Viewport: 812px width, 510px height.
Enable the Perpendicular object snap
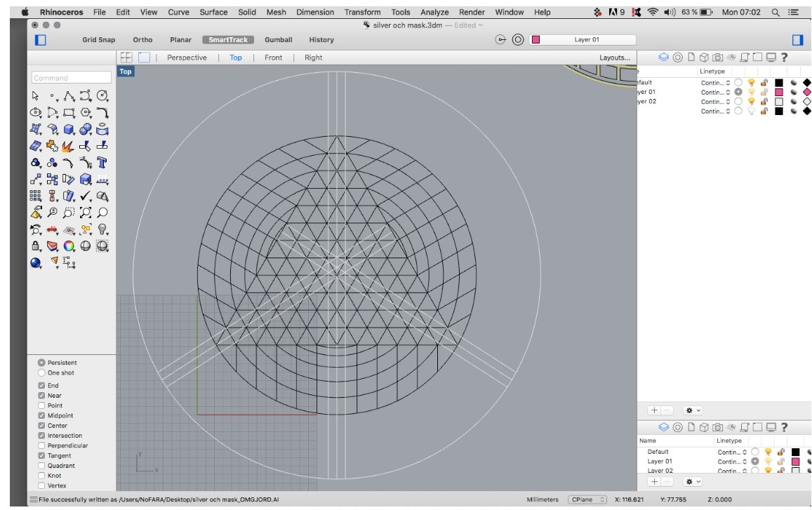pyautogui.click(x=41, y=445)
